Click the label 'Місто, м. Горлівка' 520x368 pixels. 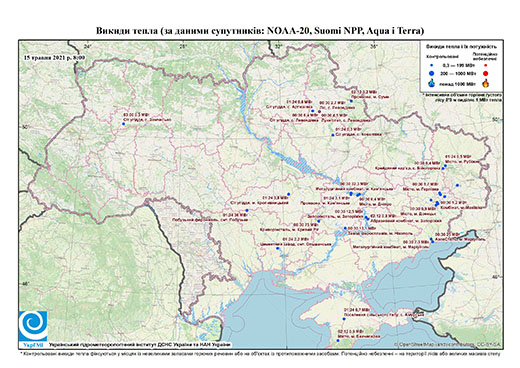[420, 189]
